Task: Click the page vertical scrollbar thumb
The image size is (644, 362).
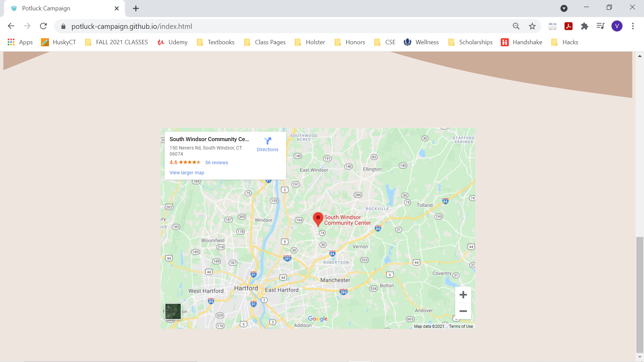Action: 640,294
